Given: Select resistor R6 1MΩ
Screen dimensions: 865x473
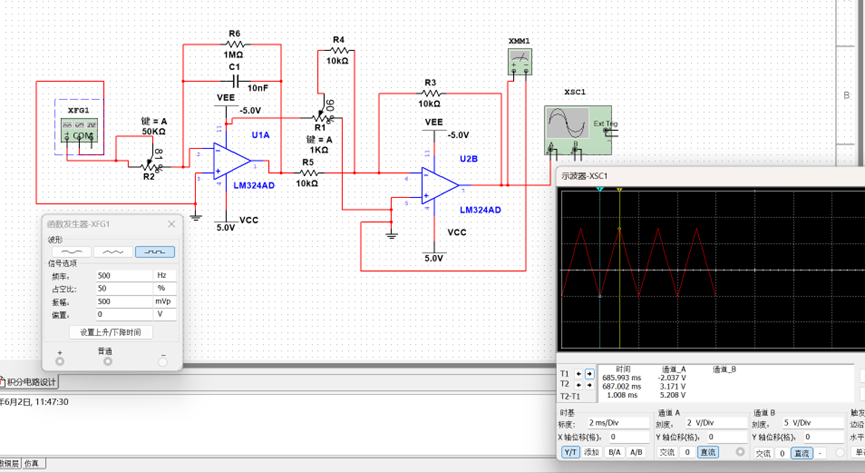Looking at the screenshot, I should tap(235, 44).
